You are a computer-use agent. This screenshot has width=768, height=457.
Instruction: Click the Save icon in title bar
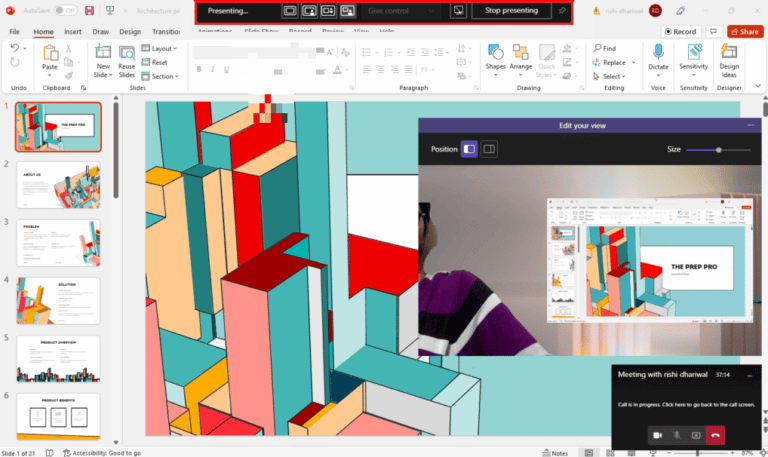pyautogui.click(x=89, y=10)
